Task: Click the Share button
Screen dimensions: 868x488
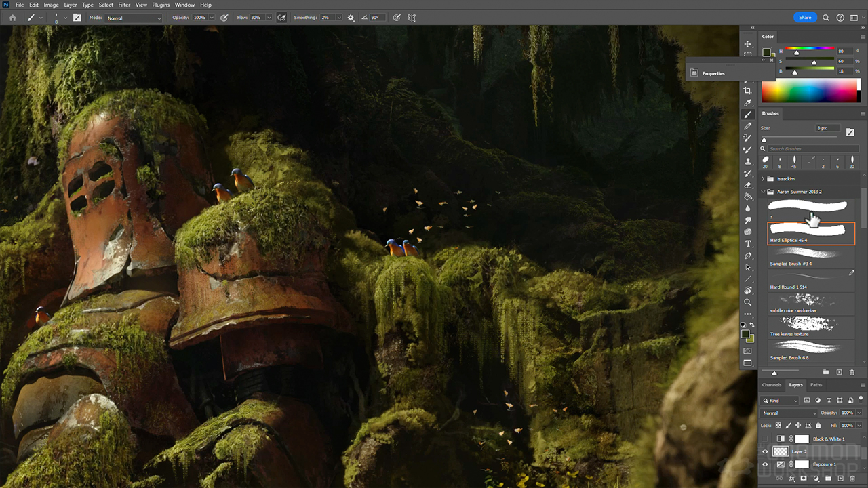Action: (804, 18)
